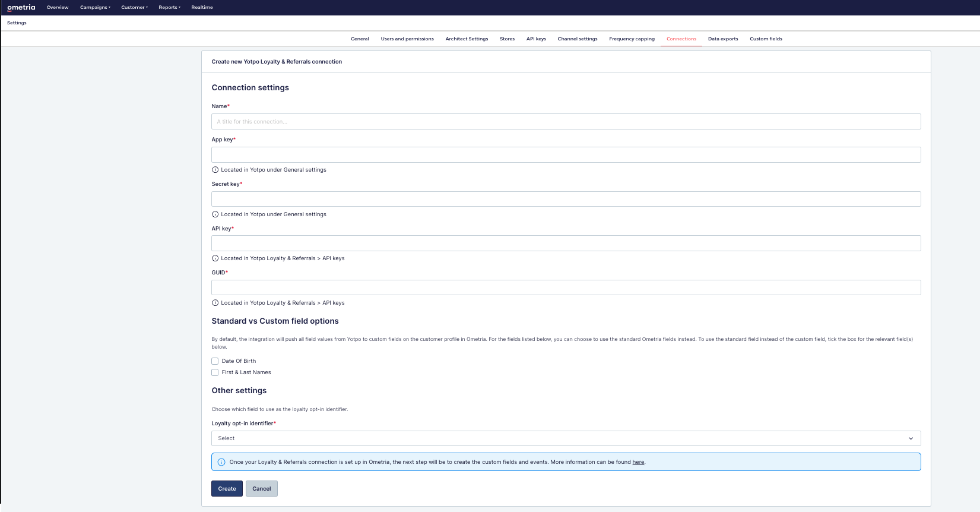Tick the Date Of Birth checkbox

coord(215,361)
